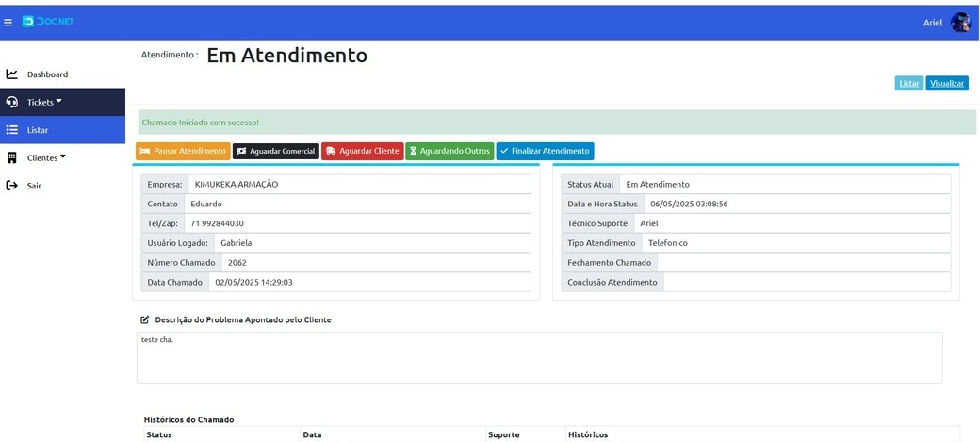Image resolution: width=980 pixels, height=442 pixels.
Task: Expand the Clientes menu arrow
Action: [x=63, y=157]
